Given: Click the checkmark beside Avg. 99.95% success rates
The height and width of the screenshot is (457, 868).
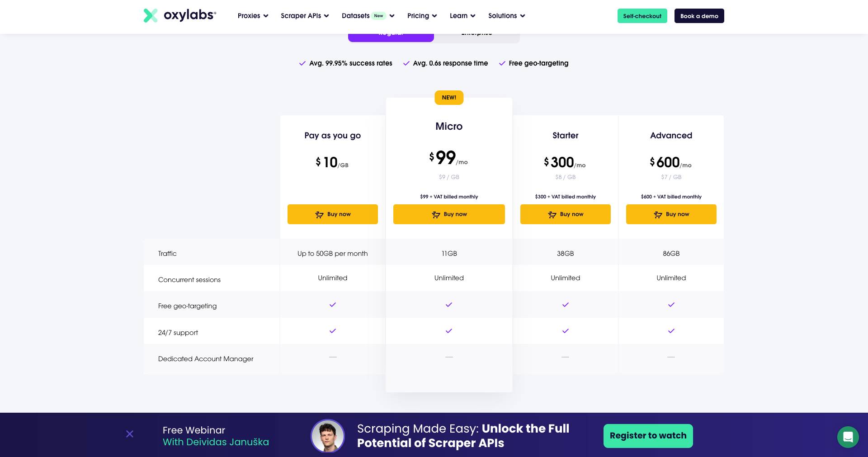Looking at the screenshot, I should [x=302, y=63].
